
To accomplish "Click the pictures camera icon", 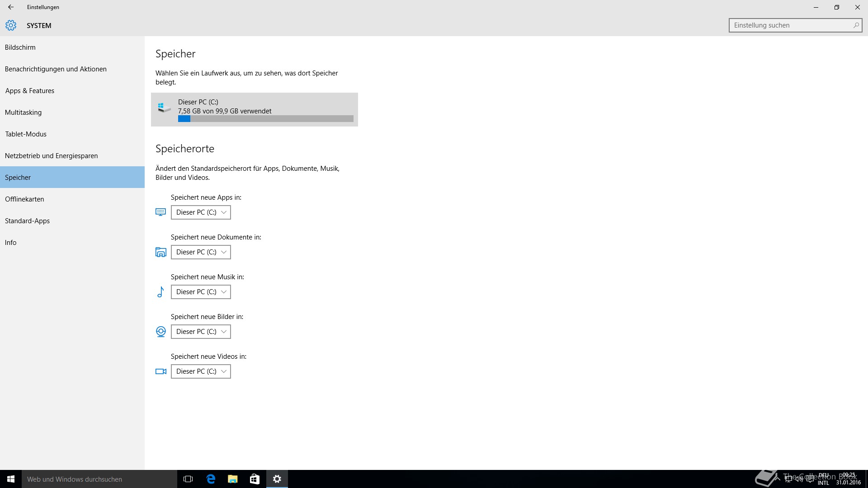I will (160, 332).
